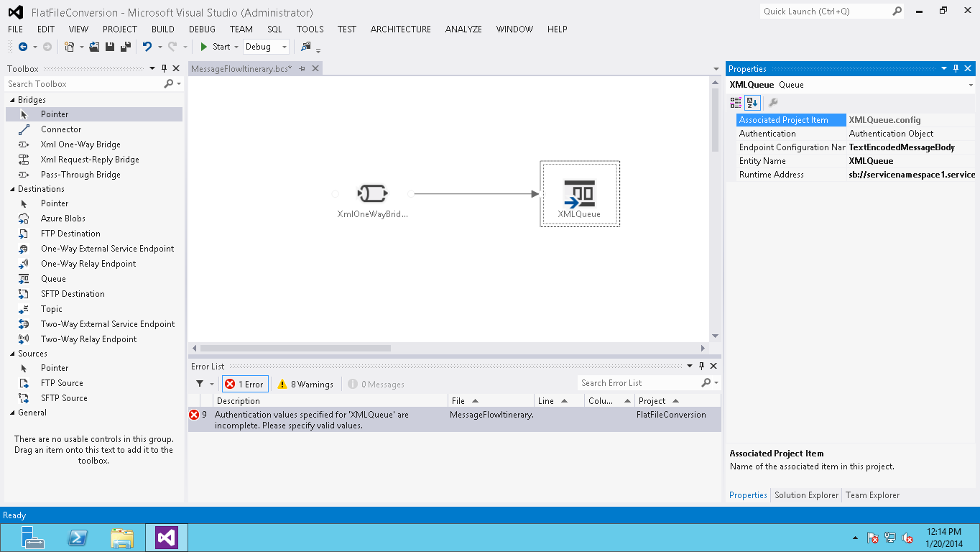Sort Error List by Description column
980x552 pixels.
tap(330, 401)
